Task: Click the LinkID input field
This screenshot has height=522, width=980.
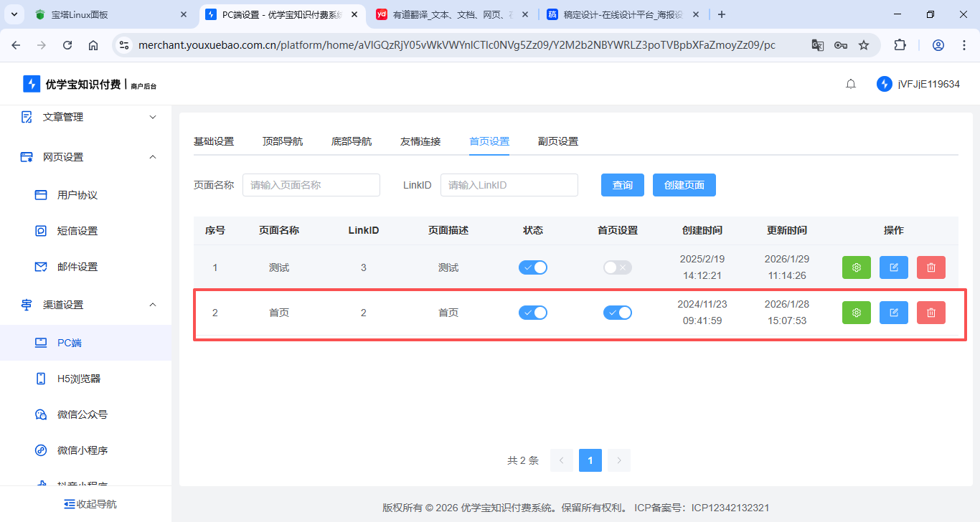Action: click(x=509, y=185)
